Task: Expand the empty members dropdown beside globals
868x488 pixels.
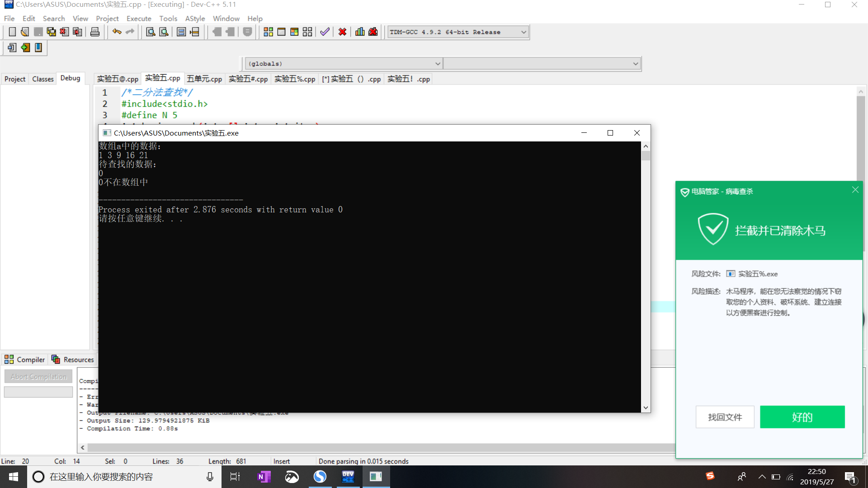Action: coord(635,64)
